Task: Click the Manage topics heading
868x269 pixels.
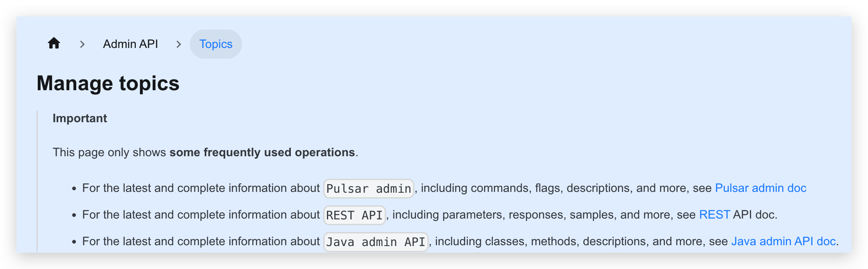Action: tap(107, 83)
